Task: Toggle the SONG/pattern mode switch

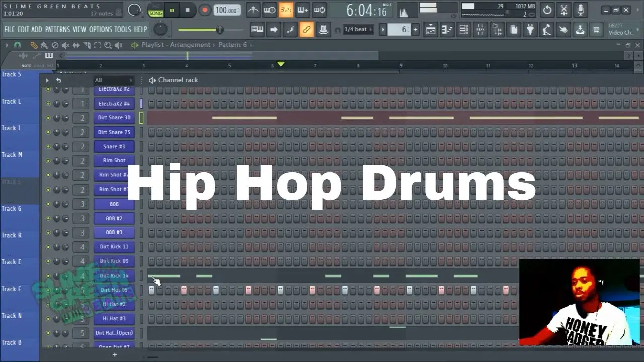Action: pyautogui.click(x=155, y=10)
